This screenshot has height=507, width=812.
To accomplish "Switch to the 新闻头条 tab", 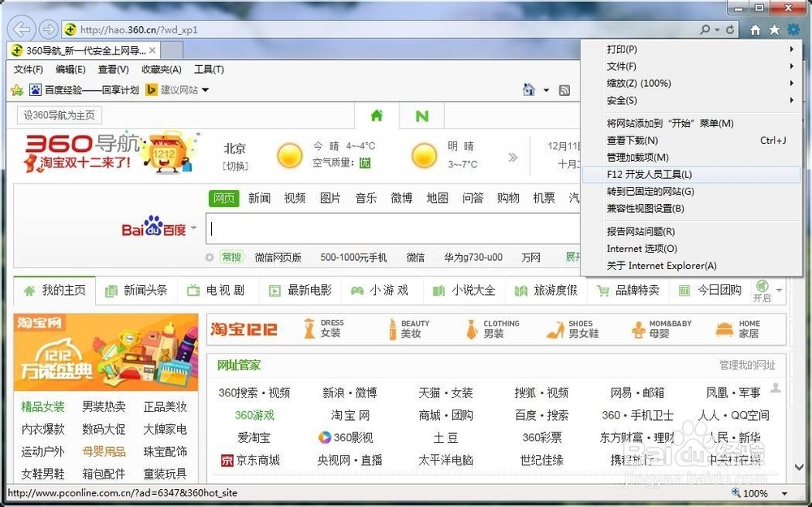I will (x=143, y=289).
